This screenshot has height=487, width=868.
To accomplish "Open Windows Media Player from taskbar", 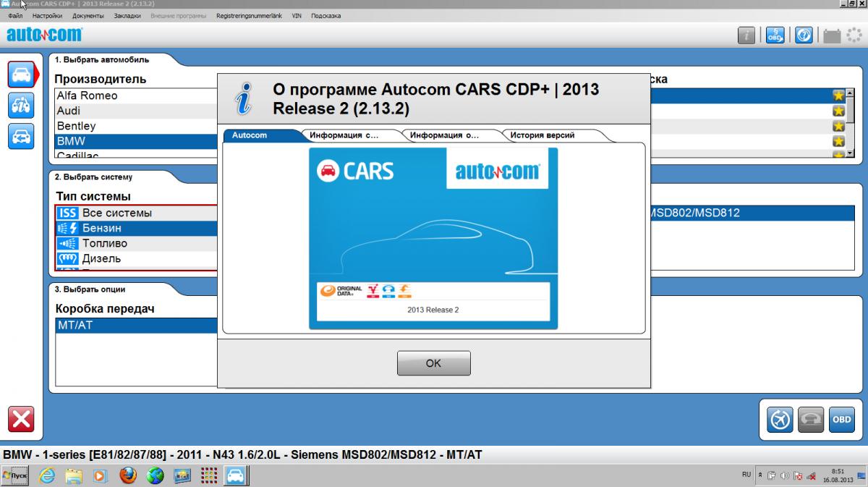I will (x=101, y=475).
